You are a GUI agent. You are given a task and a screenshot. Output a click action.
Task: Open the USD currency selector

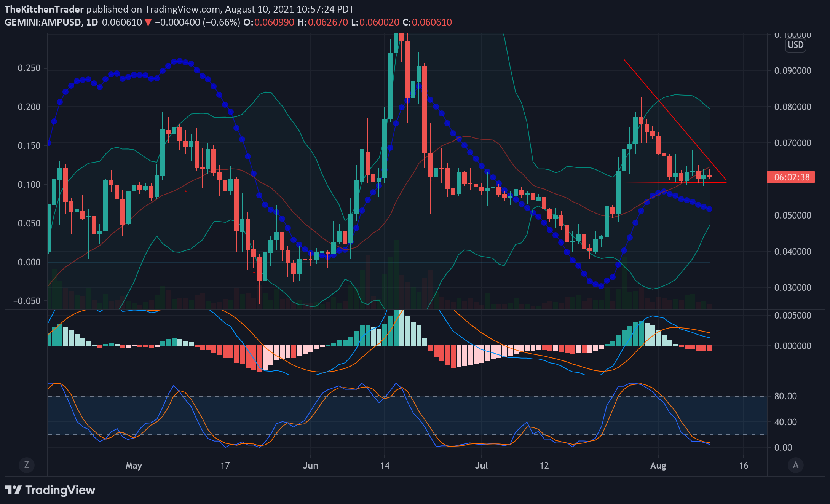pos(795,45)
